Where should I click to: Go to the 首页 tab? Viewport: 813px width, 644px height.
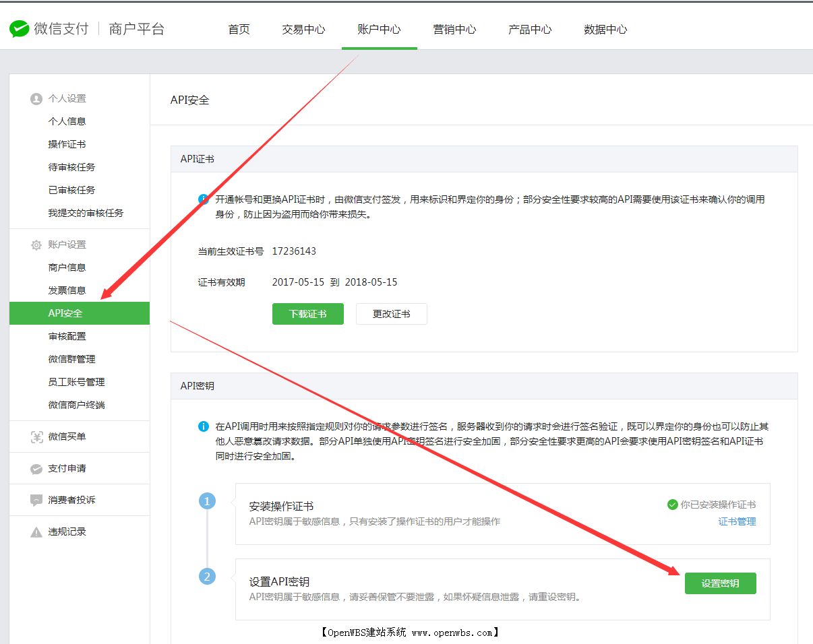click(x=239, y=30)
